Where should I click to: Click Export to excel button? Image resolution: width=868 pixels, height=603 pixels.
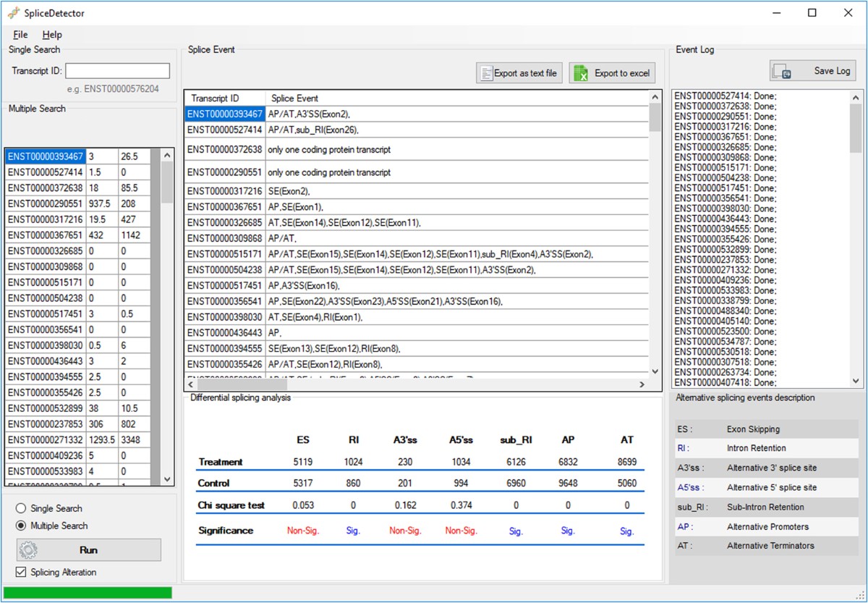[612, 73]
